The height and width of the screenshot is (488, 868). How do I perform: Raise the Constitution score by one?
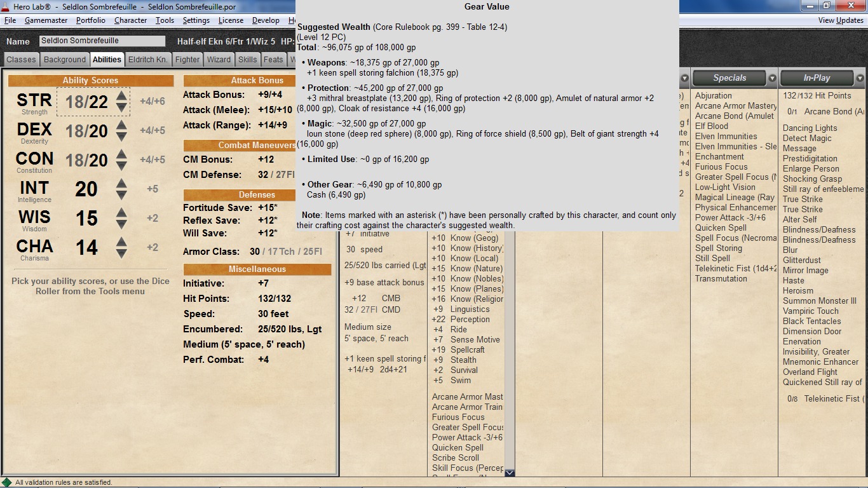(121, 154)
